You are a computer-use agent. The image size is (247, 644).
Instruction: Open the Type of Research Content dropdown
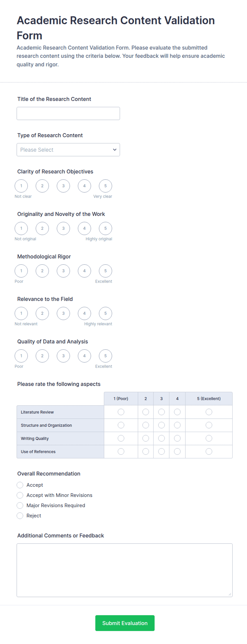tap(68, 150)
